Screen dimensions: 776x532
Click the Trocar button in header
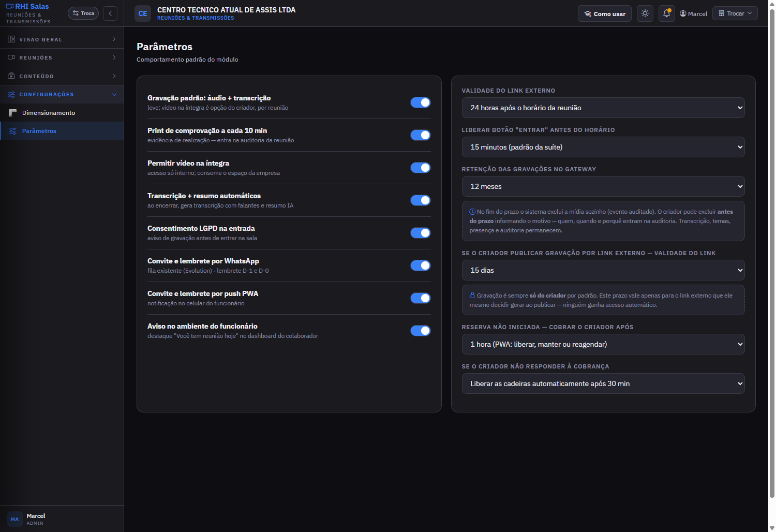click(735, 13)
